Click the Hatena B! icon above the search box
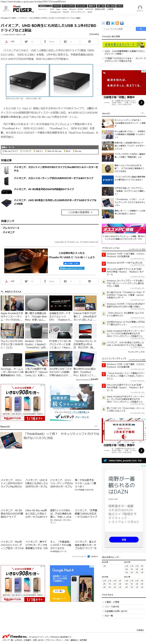This screenshot has width=146, height=644. point(122,23)
